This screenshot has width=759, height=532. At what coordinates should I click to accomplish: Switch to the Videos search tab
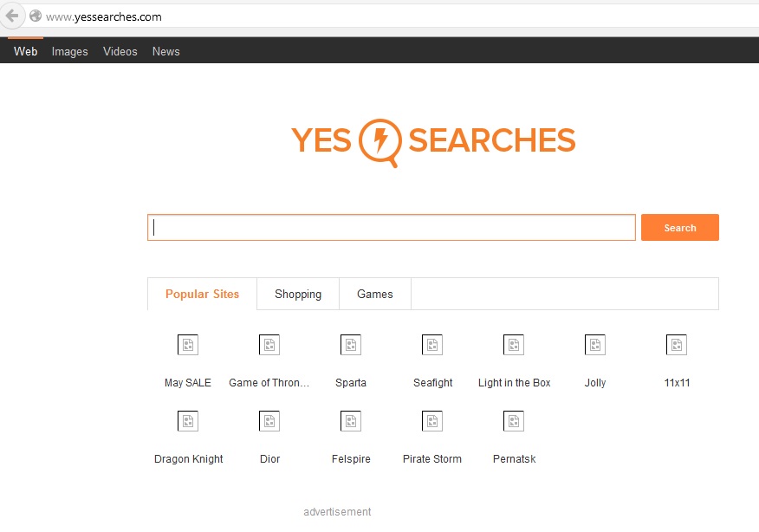pos(120,51)
